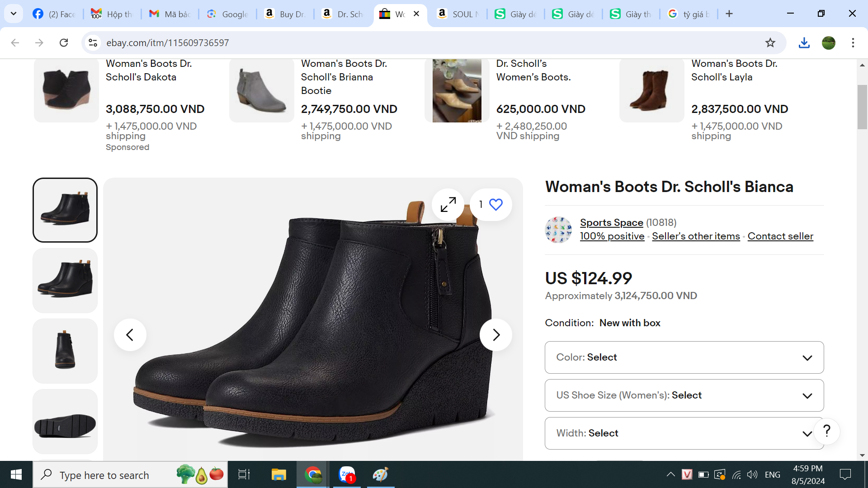View site information icon in address bar
The height and width of the screenshot is (488, 868).
pyautogui.click(x=93, y=43)
